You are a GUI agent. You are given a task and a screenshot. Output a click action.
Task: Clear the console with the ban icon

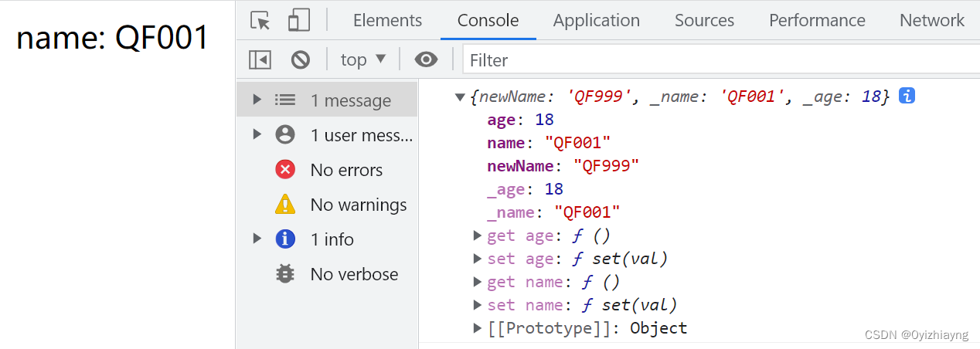point(301,59)
